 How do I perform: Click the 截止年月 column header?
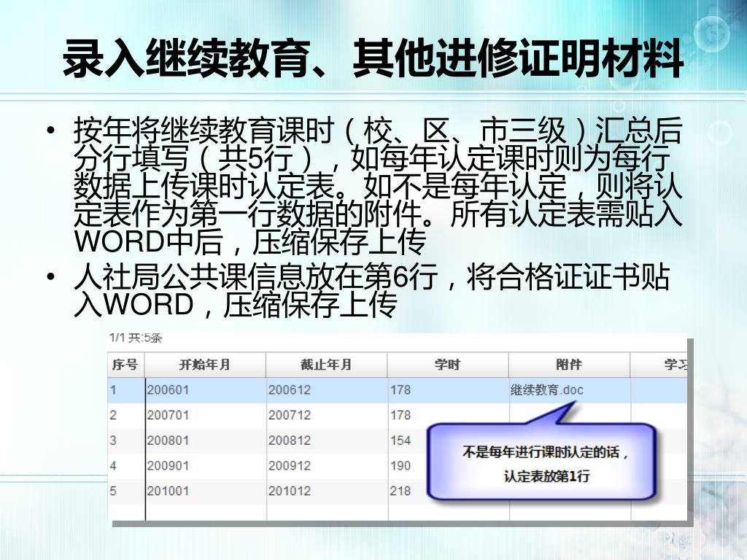click(x=326, y=365)
